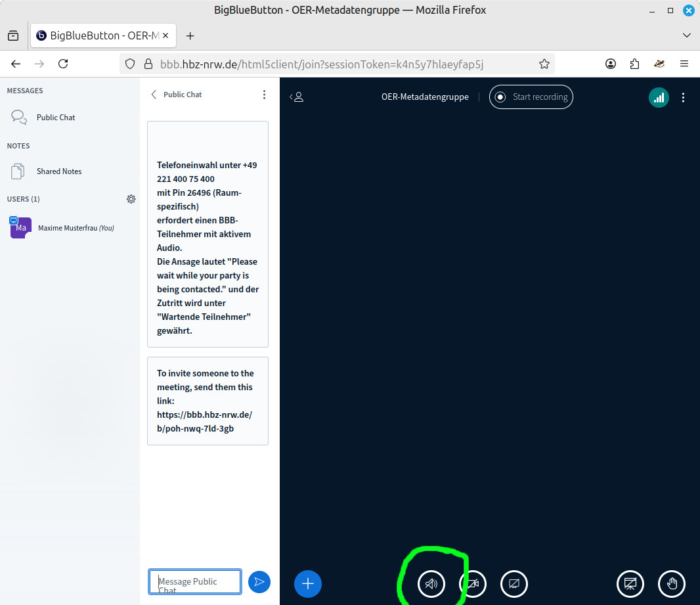The image size is (700, 605).
Task: Toggle webcam sharing button
Action: point(473,583)
